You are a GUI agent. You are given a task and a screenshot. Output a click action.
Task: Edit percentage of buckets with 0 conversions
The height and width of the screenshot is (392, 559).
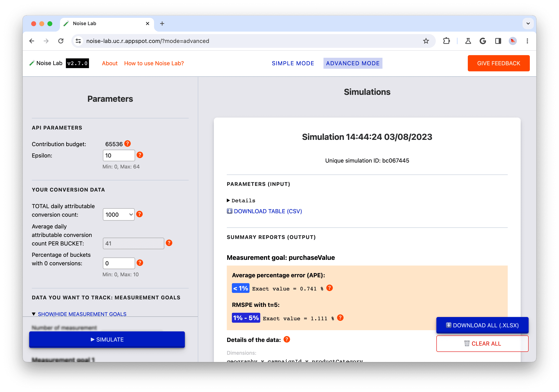(119, 263)
